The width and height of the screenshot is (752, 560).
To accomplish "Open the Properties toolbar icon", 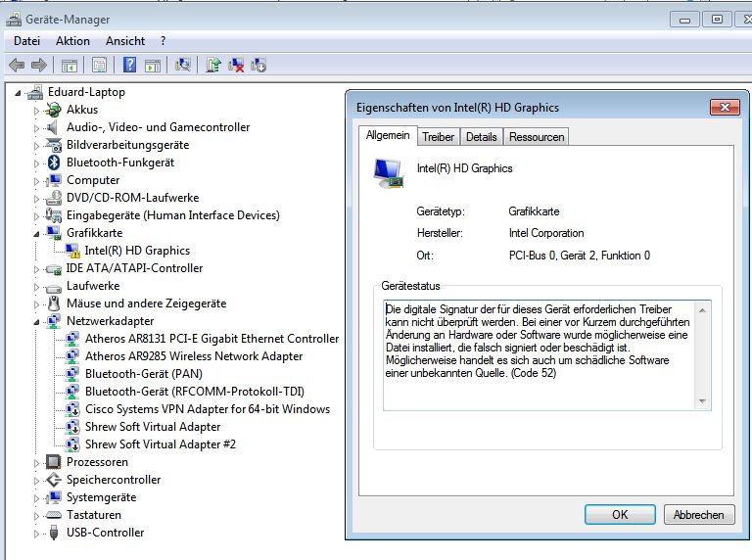I will tap(99, 66).
